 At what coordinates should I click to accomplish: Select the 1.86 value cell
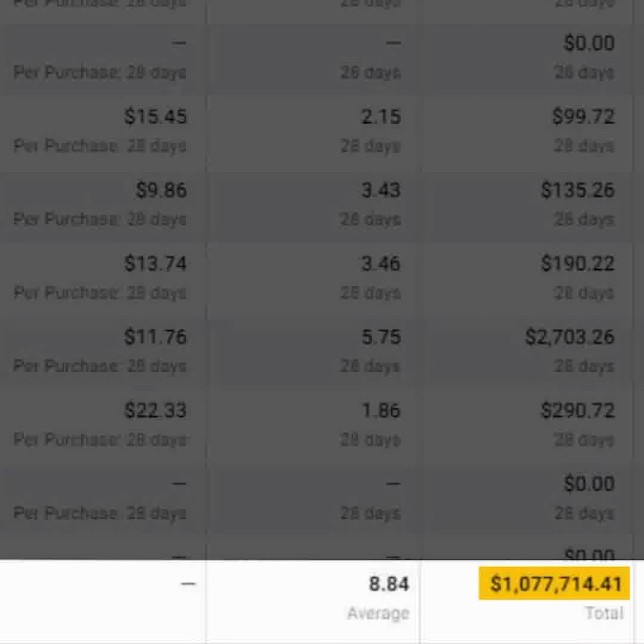381,410
